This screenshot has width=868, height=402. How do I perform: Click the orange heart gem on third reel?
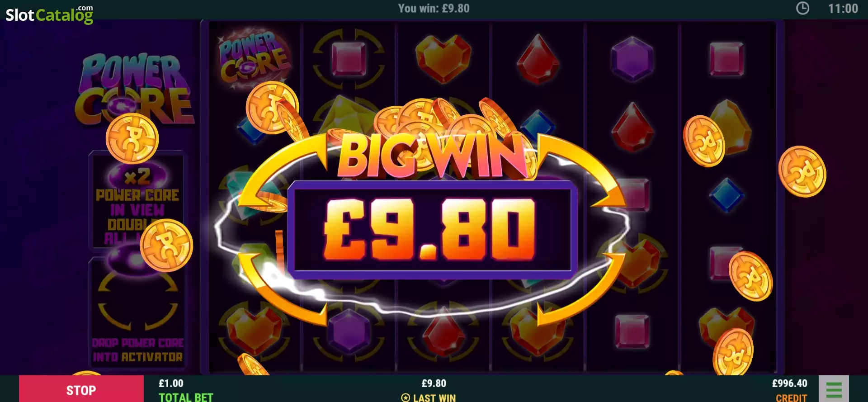pos(443,58)
